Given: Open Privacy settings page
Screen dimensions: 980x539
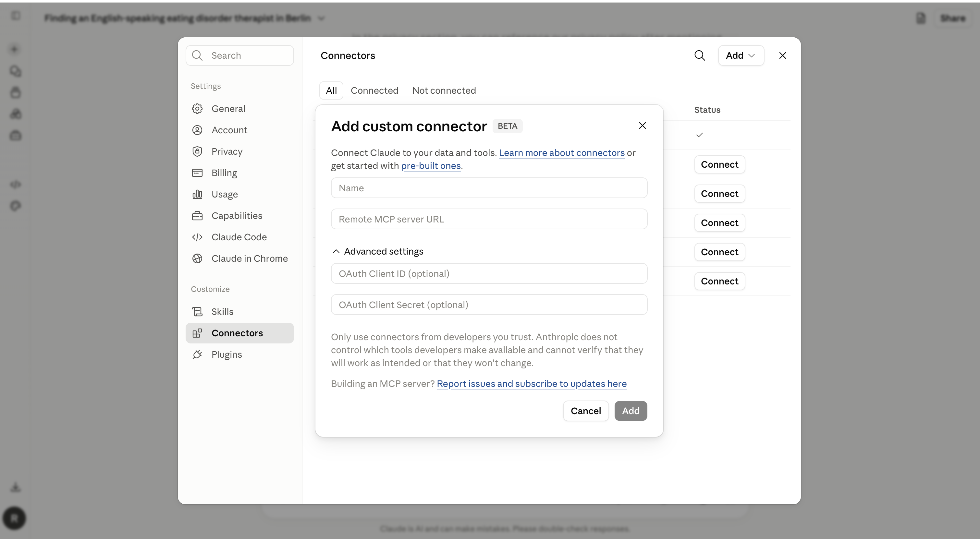Looking at the screenshot, I should click(x=240, y=151).
